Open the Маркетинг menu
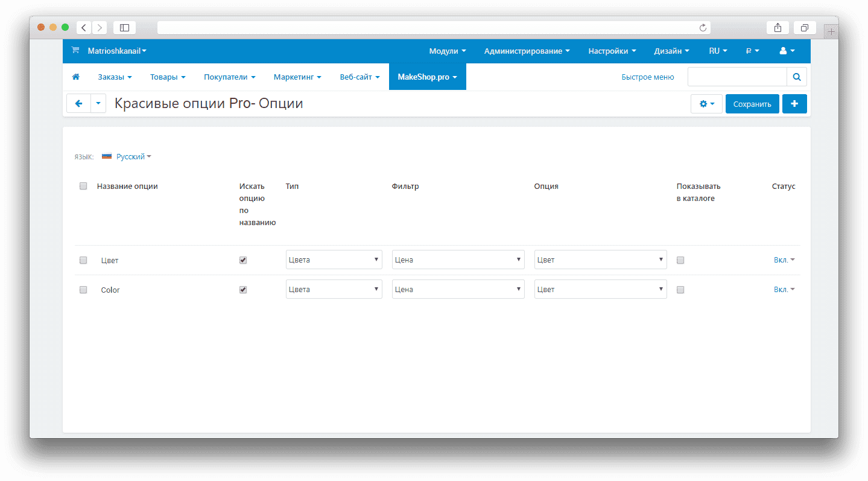The height and width of the screenshot is (481, 868). 297,77
